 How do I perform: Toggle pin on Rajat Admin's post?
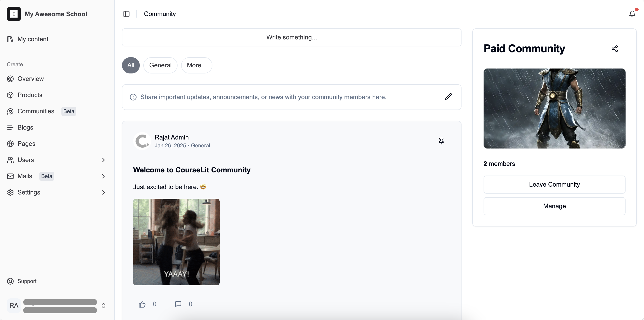(x=441, y=141)
